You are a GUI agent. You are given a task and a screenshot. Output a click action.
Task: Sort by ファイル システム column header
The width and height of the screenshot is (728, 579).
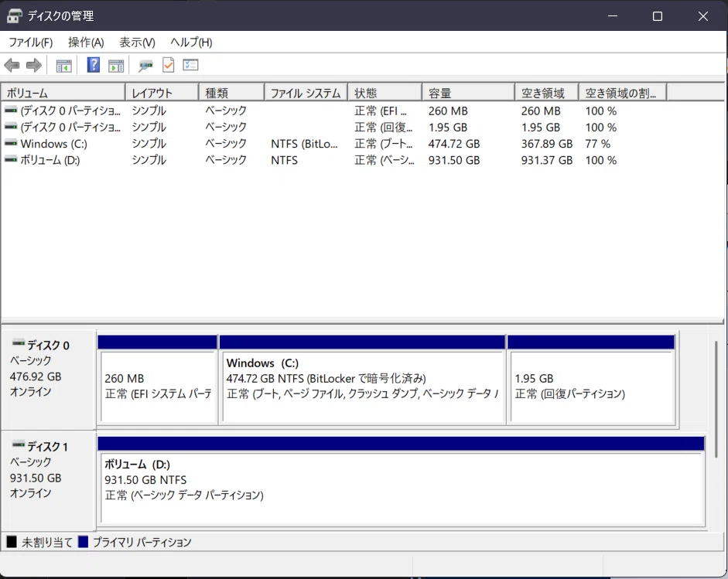tap(306, 93)
